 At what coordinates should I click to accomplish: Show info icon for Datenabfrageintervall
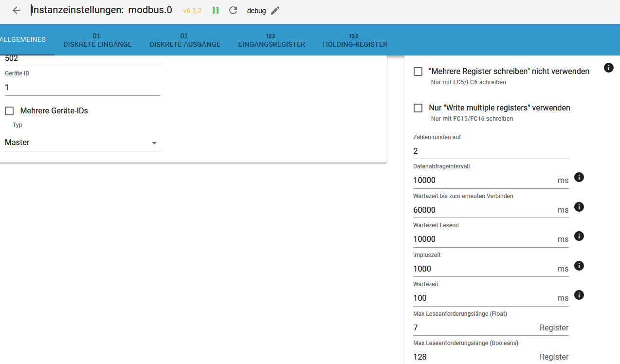pyautogui.click(x=579, y=177)
